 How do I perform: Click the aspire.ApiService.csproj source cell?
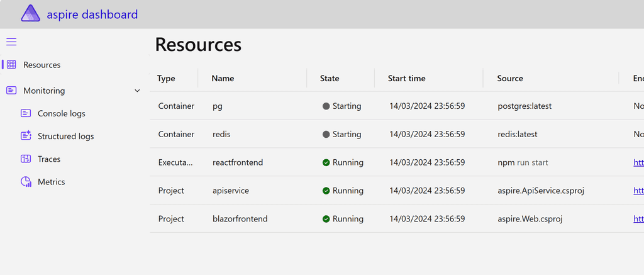click(x=540, y=191)
